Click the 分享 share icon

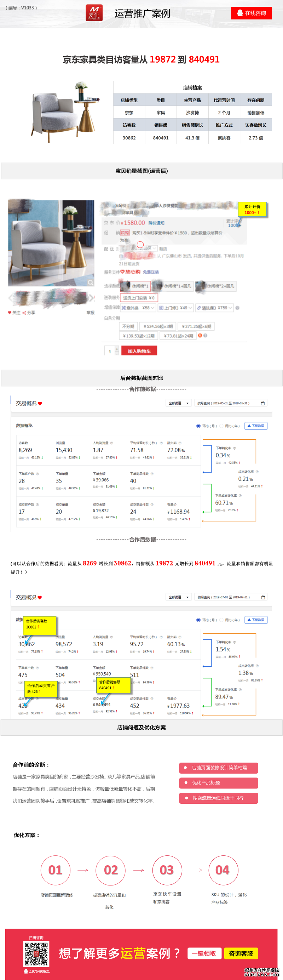point(24,313)
